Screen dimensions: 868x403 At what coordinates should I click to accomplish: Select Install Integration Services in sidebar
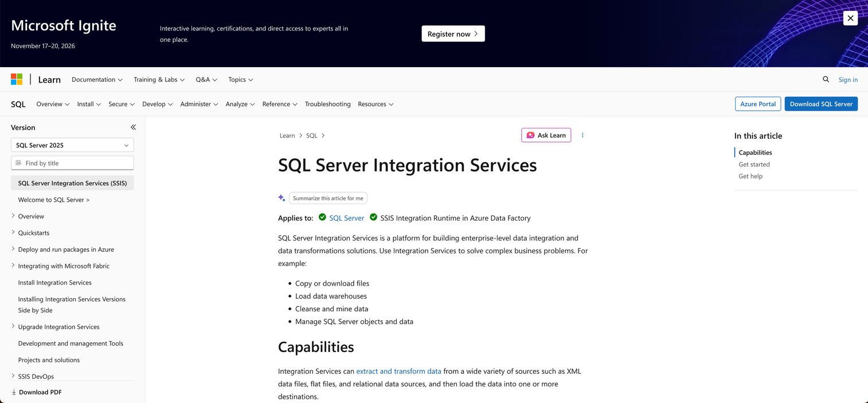tap(55, 283)
